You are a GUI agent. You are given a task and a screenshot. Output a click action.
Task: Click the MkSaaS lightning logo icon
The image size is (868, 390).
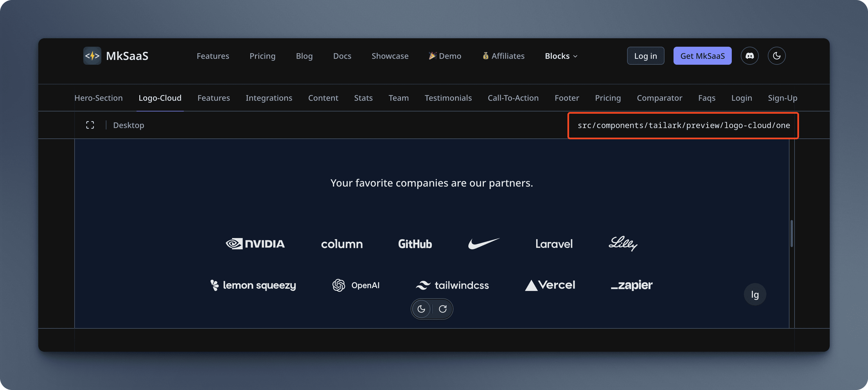point(92,56)
